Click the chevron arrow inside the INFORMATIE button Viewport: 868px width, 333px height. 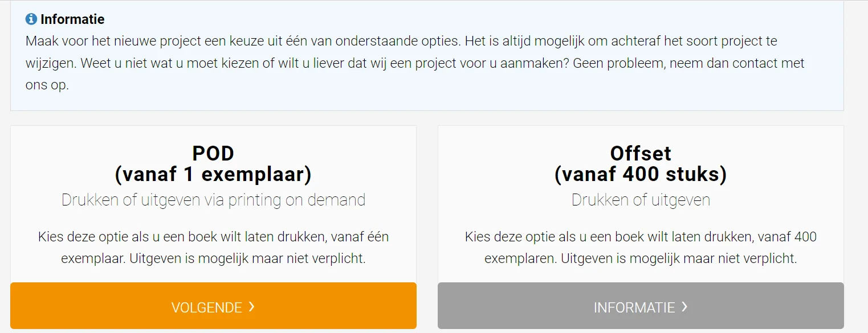coord(683,307)
